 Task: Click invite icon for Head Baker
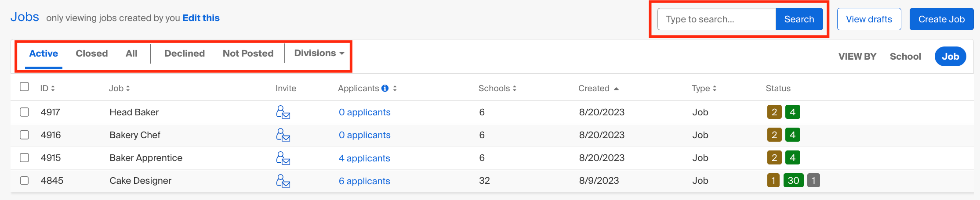pyautogui.click(x=283, y=112)
